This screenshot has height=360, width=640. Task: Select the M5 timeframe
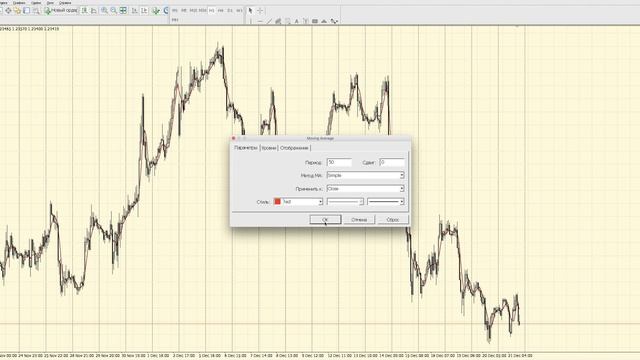(184, 10)
